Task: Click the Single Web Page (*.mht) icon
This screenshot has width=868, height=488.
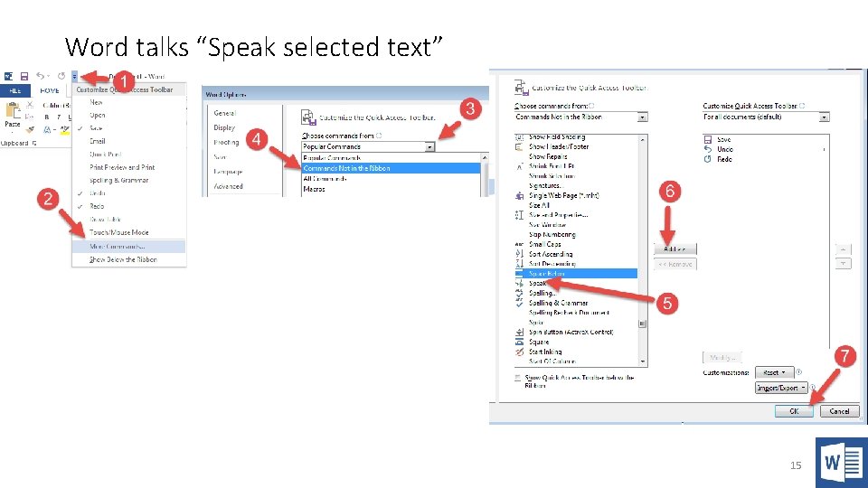Action: (519, 195)
